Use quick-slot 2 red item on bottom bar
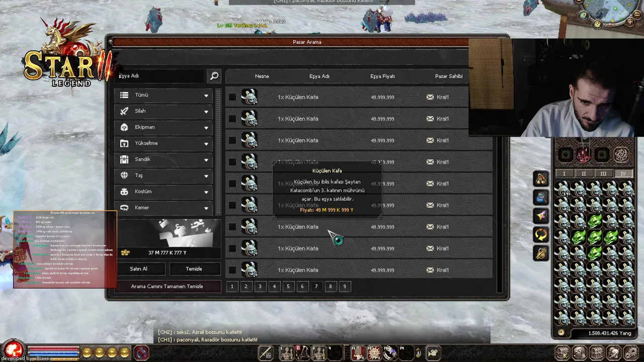This screenshot has height=362, width=644. pos(302,353)
